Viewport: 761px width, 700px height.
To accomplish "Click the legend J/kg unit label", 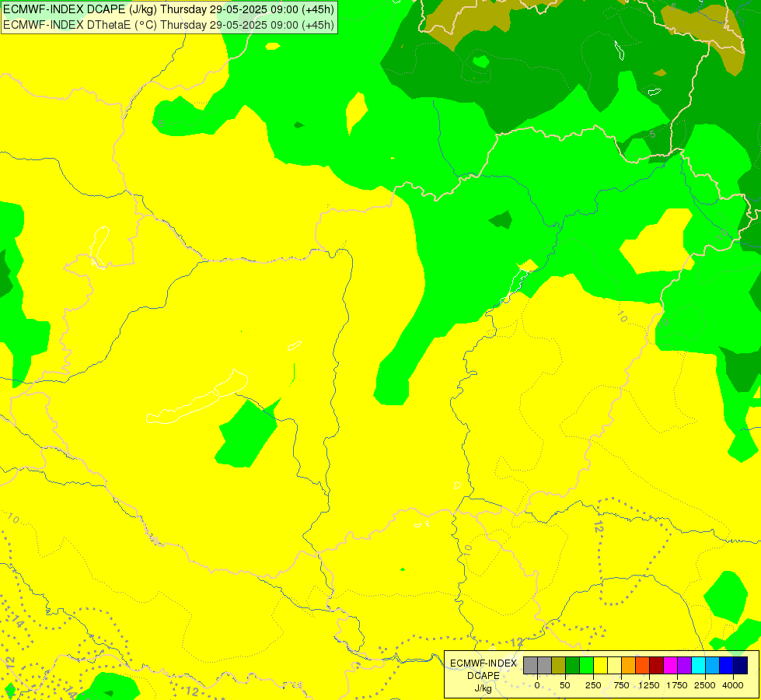I will click(483, 688).
